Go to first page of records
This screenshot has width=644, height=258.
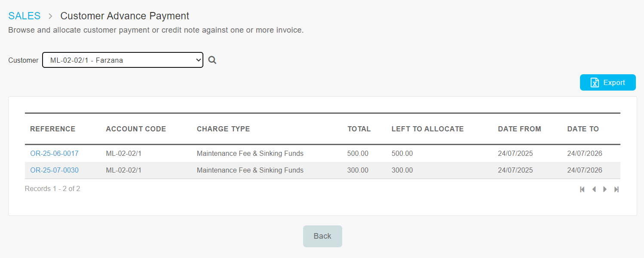point(582,189)
